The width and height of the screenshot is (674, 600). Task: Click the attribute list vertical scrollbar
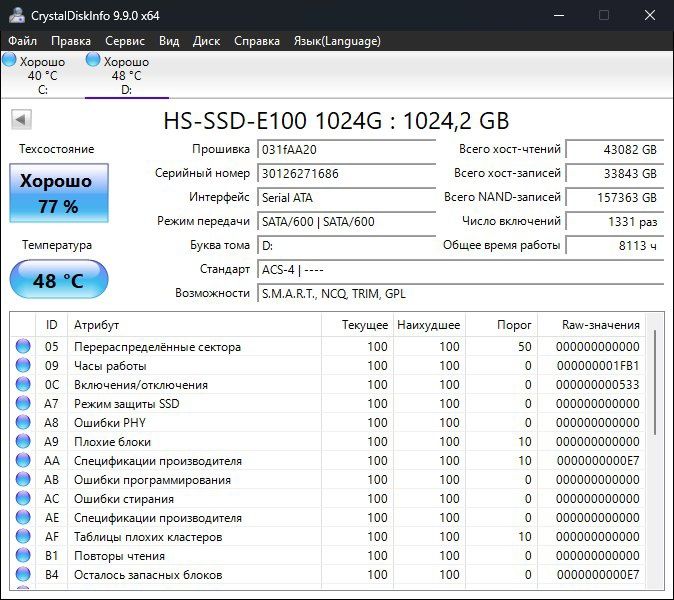point(654,383)
